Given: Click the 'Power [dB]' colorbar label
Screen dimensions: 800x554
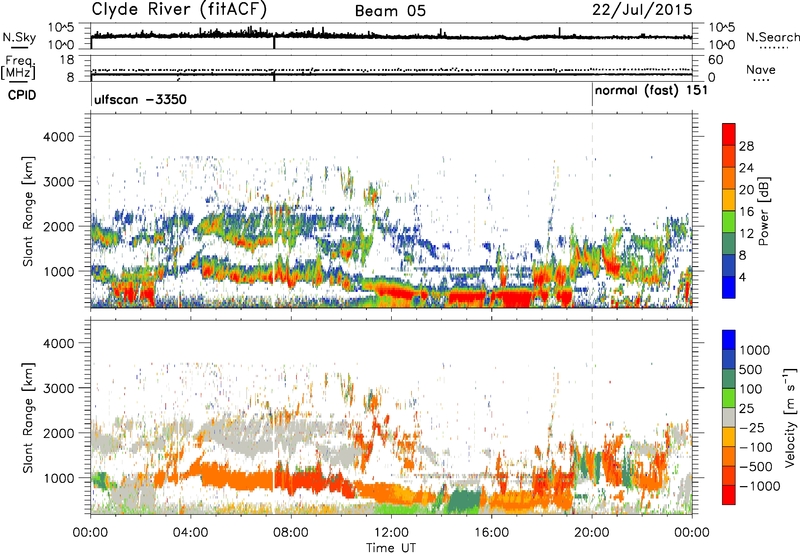Looking at the screenshot, I should [763, 211].
